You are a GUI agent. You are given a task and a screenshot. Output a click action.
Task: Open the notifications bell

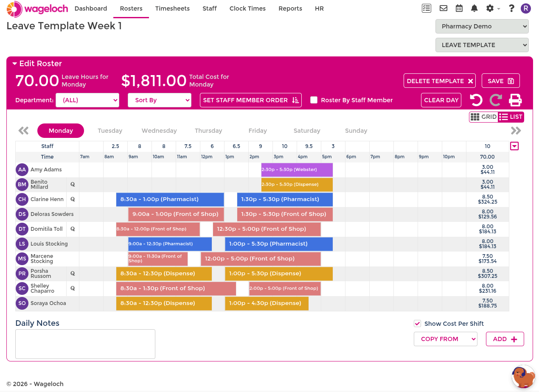click(x=474, y=8)
